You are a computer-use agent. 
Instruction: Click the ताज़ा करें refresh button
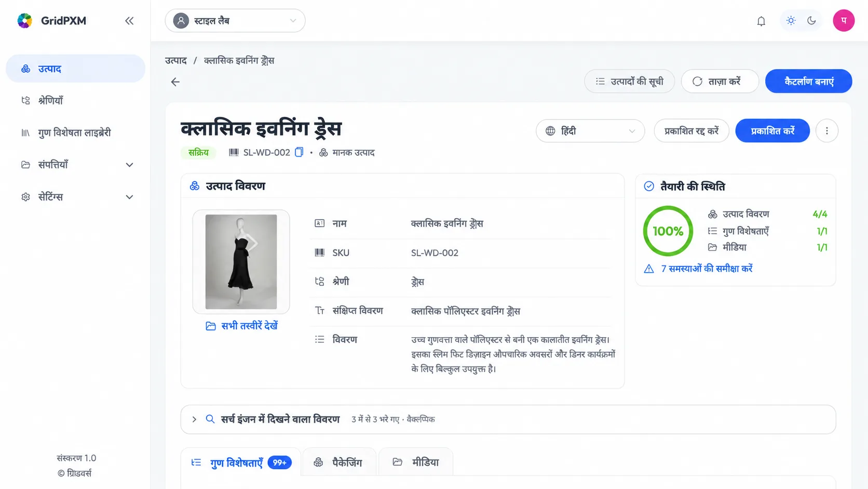[720, 82]
